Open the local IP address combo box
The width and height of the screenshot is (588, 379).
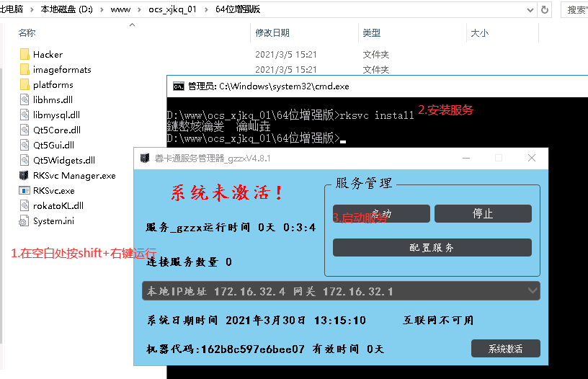tap(341, 291)
